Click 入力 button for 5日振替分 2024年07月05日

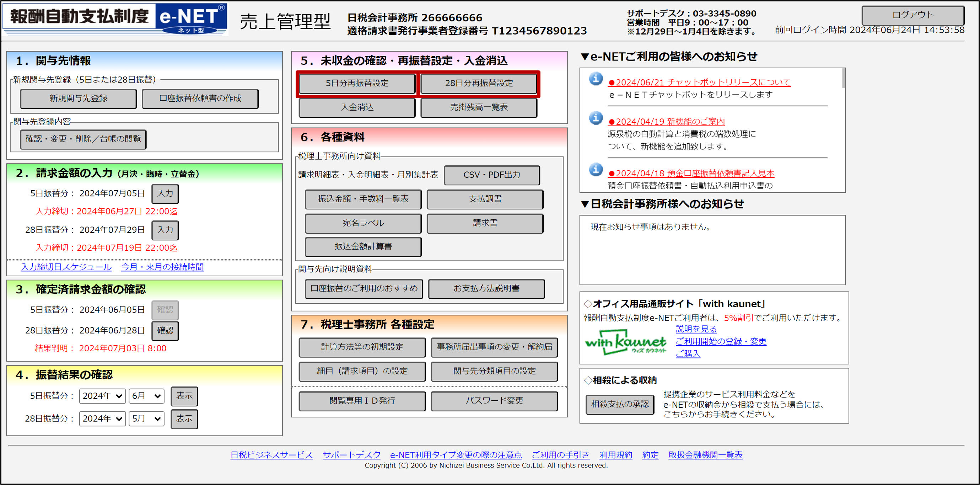165,193
